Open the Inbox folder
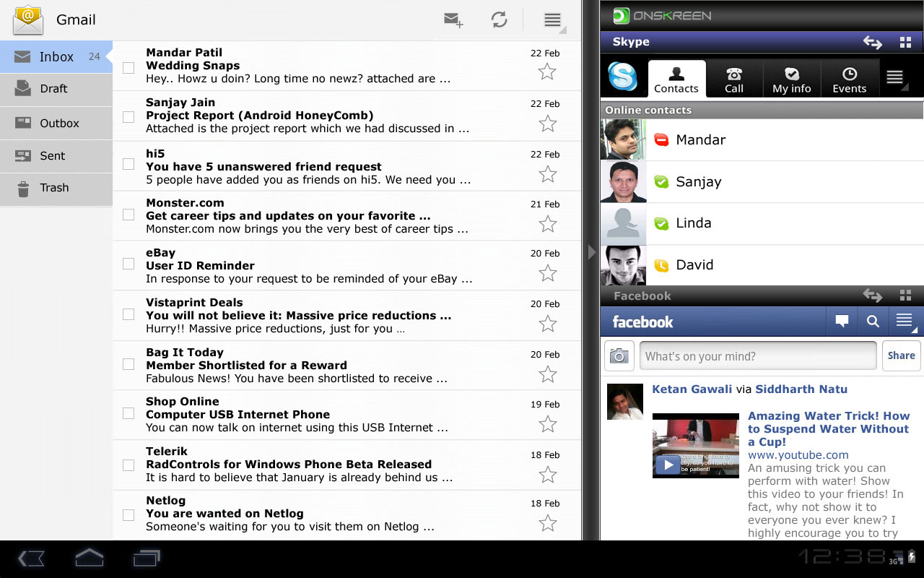 click(x=56, y=56)
